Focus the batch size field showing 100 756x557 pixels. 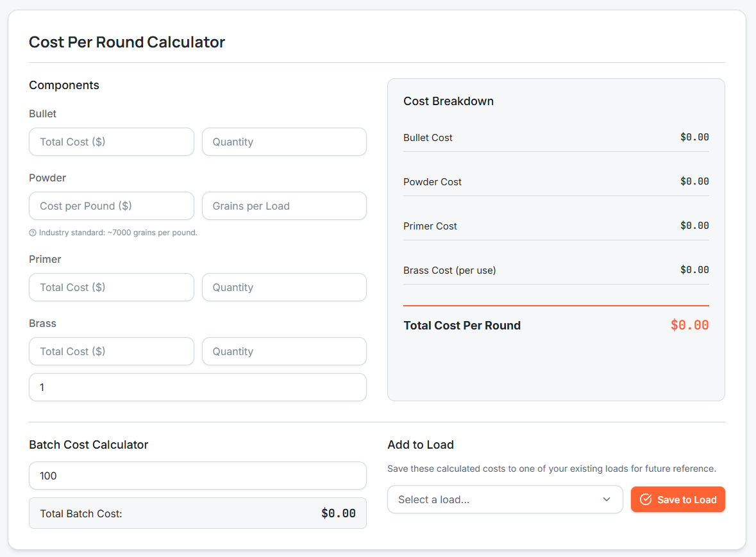tap(197, 476)
